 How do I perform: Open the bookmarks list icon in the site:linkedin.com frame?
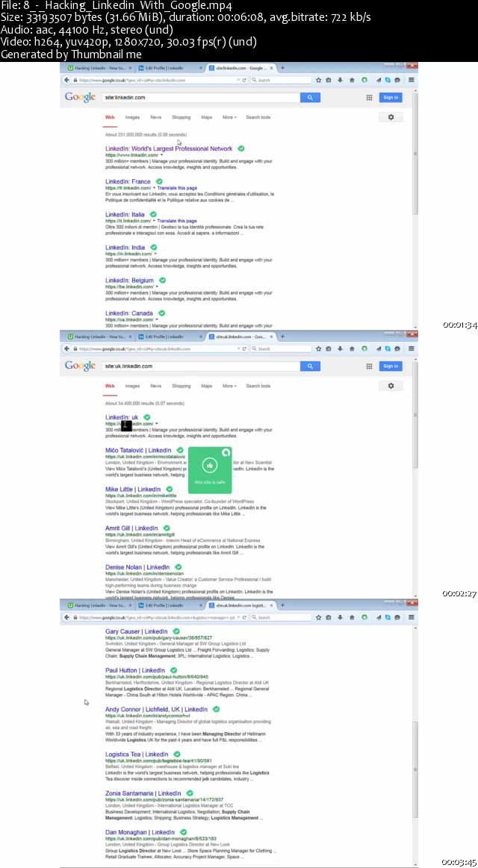329,81
